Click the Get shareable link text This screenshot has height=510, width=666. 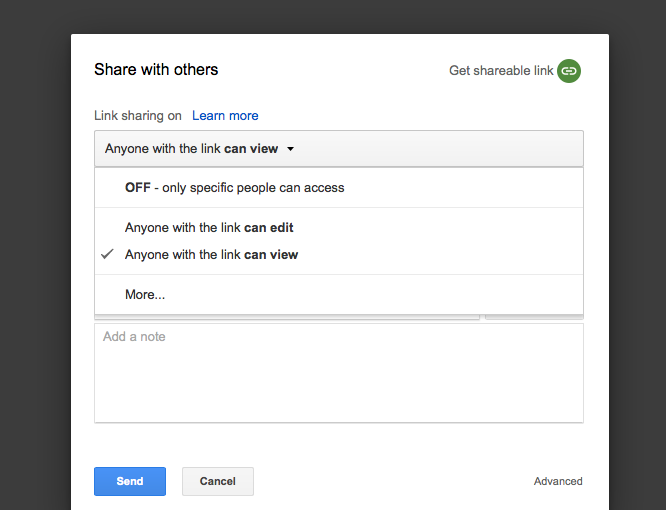coord(501,70)
